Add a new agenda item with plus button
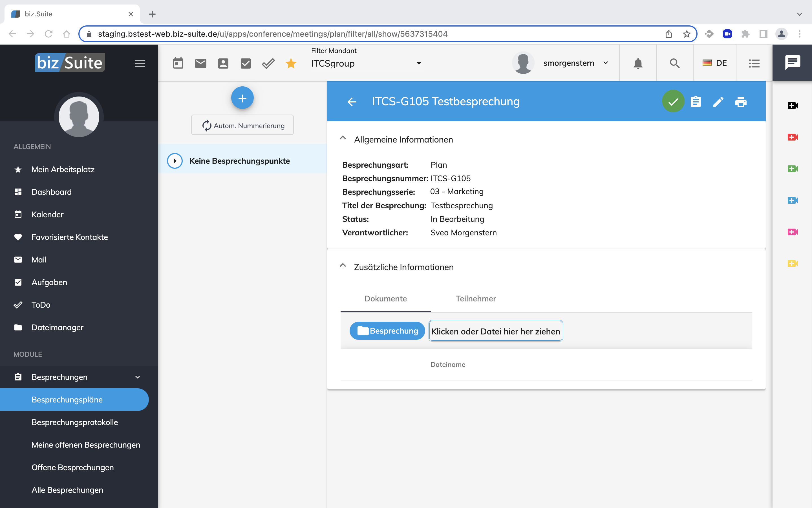This screenshot has width=812, height=508. pos(242,98)
